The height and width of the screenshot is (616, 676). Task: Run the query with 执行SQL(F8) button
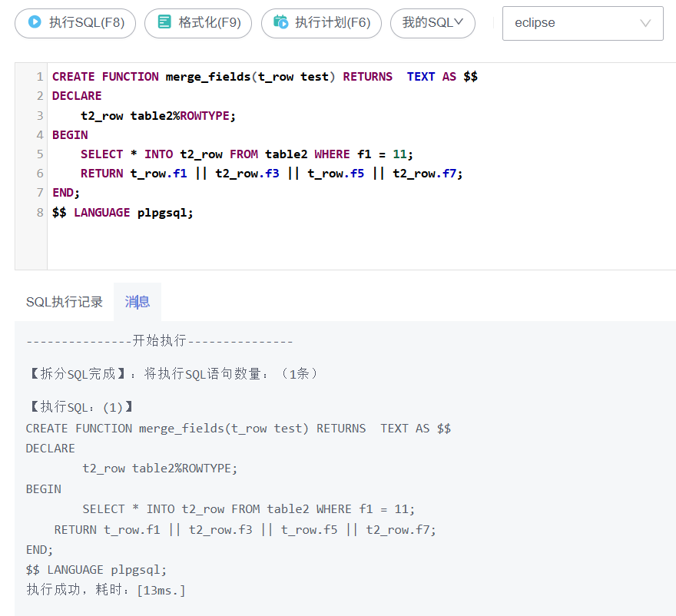pyautogui.click(x=75, y=23)
